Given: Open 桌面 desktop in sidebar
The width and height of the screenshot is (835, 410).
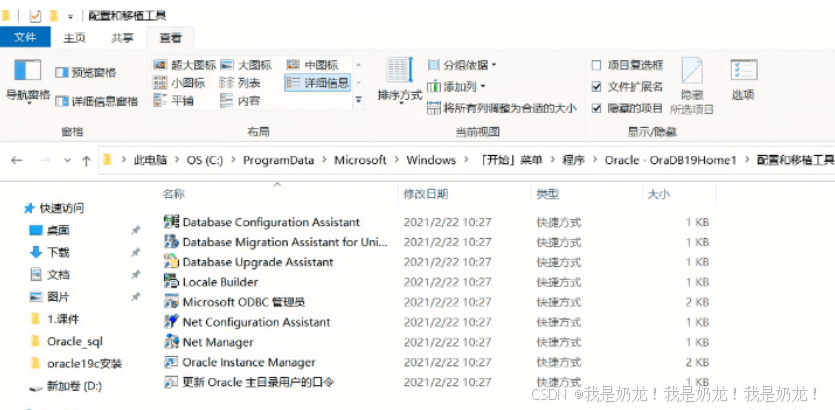Looking at the screenshot, I should click(x=58, y=230).
